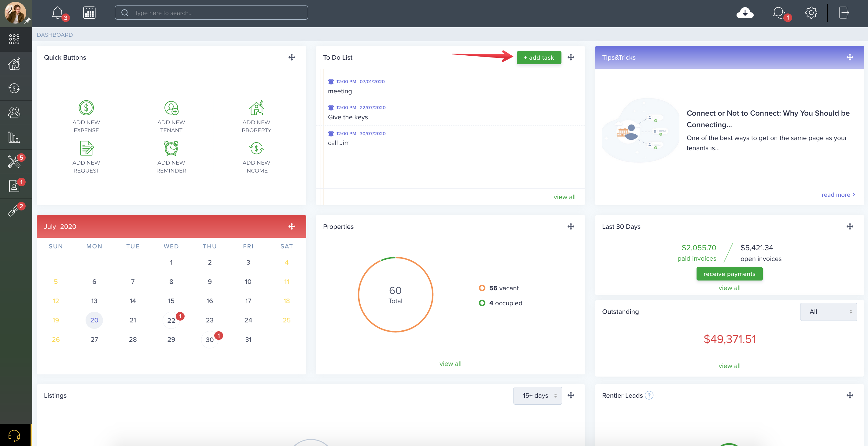
Task: Open the notifications bell
Action: click(x=57, y=13)
